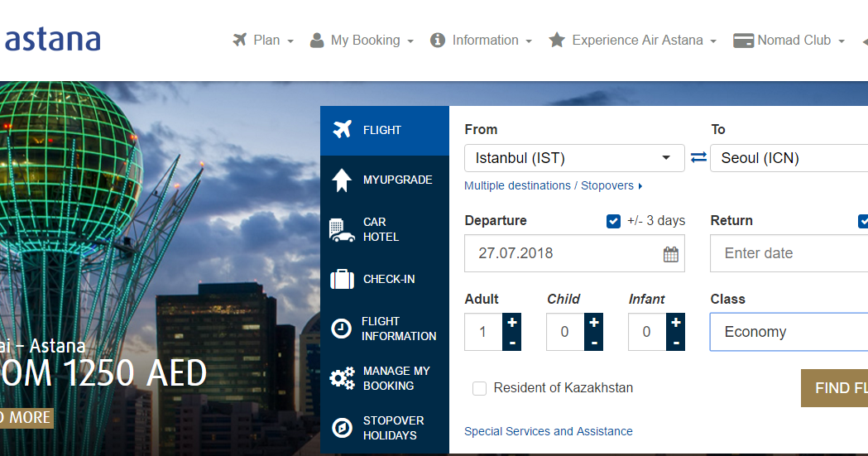This screenshot has width=868, height=456.
Task: Click the MYUPGRADE up-arrow icon
Action: (x=342, y=180)
